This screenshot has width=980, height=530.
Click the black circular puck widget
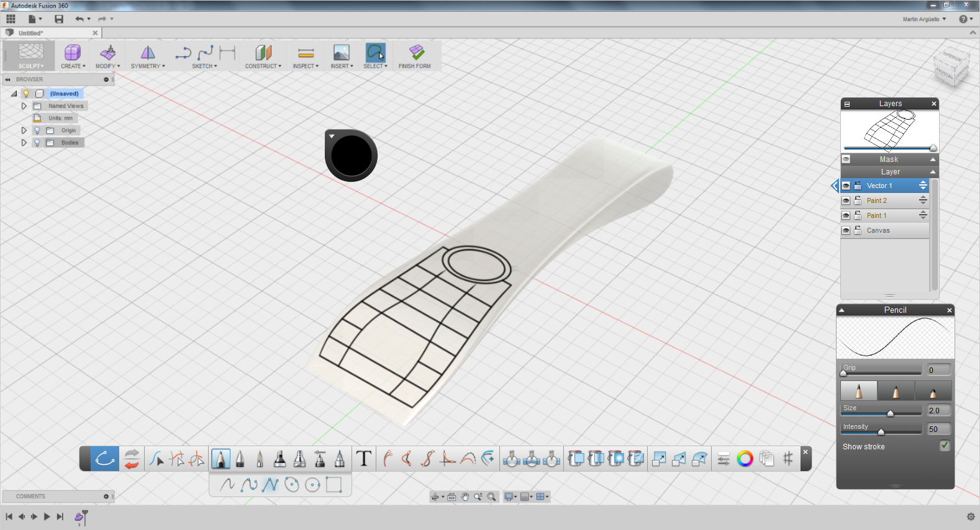pos(351,155)
